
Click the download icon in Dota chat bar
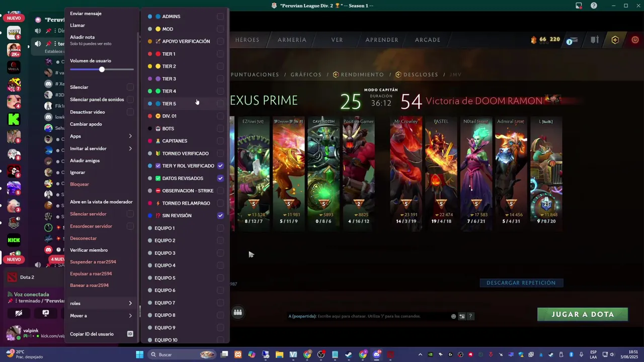(x=462, y=316)
